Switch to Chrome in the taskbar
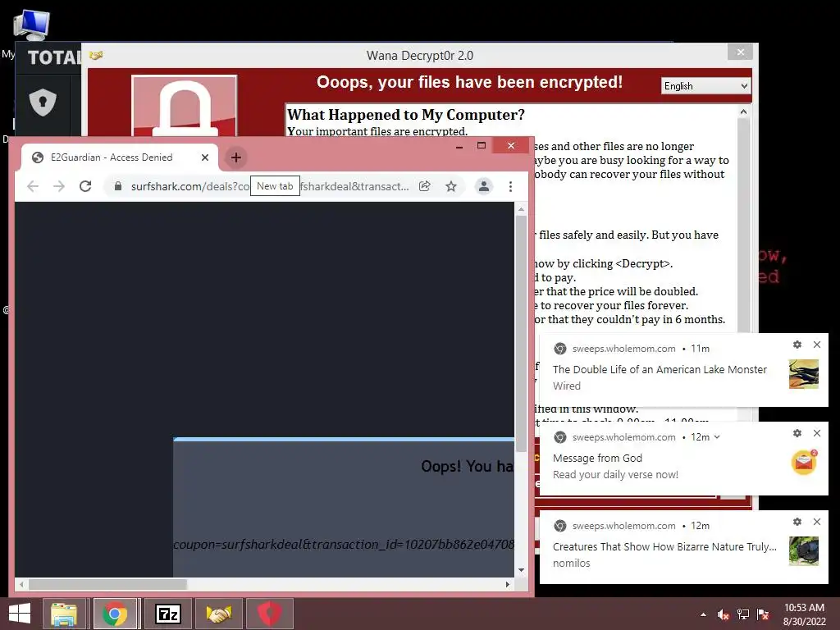 click(115, 614)
